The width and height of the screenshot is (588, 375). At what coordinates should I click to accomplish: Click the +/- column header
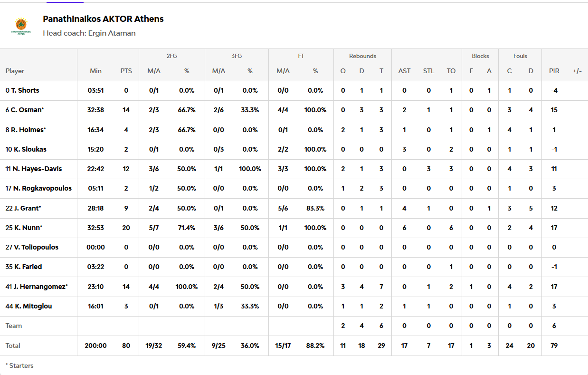[x=577, y=71]
